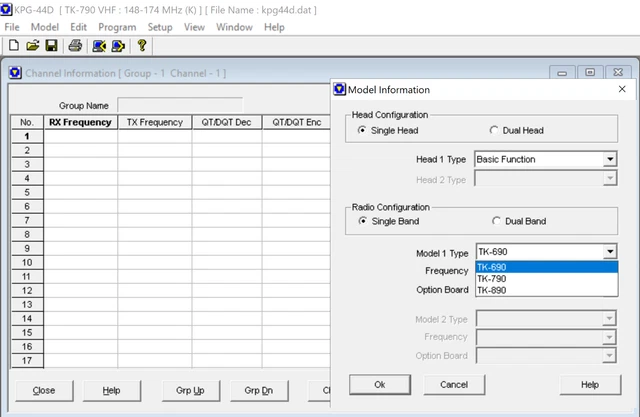This screenshot has width=640, height=417.
Task: Open the Setup menu
Action: [x=160, y=27]
